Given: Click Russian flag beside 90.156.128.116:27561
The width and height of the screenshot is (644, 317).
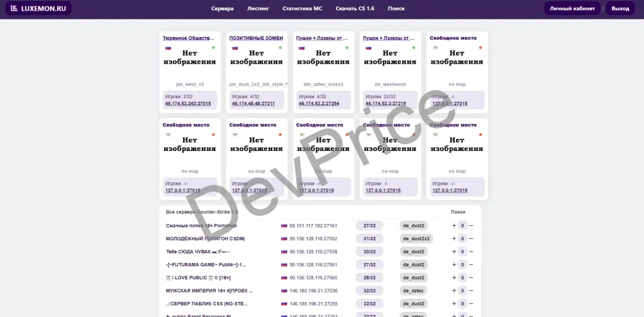Looking at the screenshot, I should pos(284,264).
